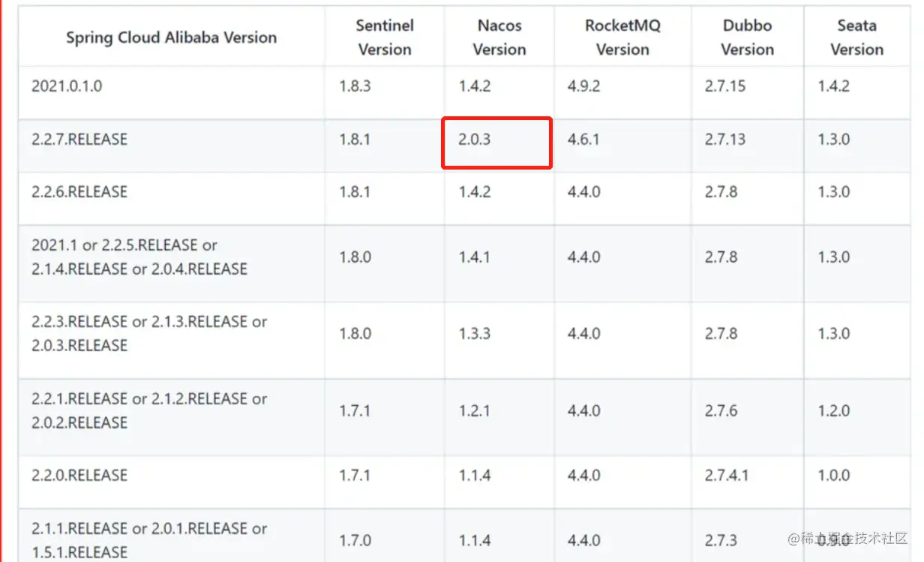924x562 pixels.
Task: Select the Nacos 1.2.1 cell
Action: 499,417
